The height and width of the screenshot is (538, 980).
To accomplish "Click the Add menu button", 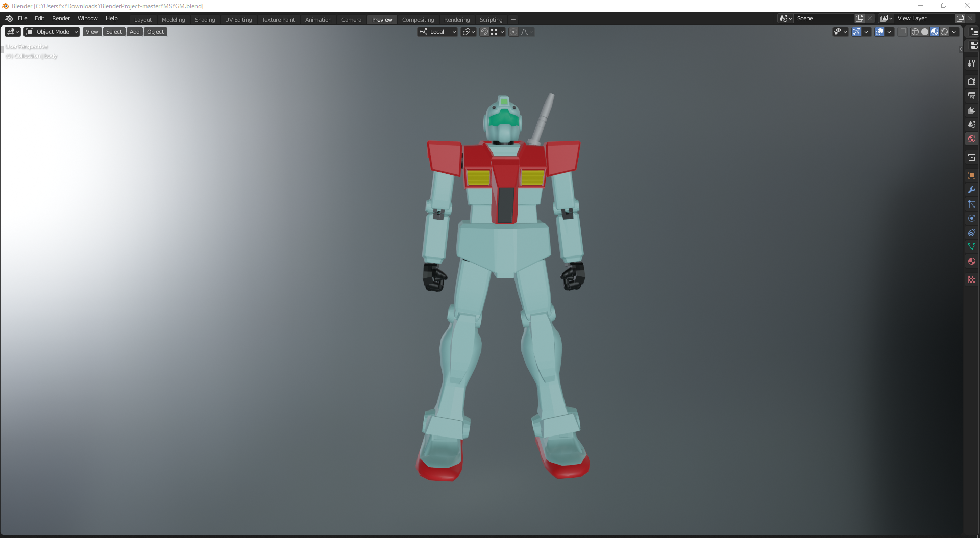I will tap(135, 32).
